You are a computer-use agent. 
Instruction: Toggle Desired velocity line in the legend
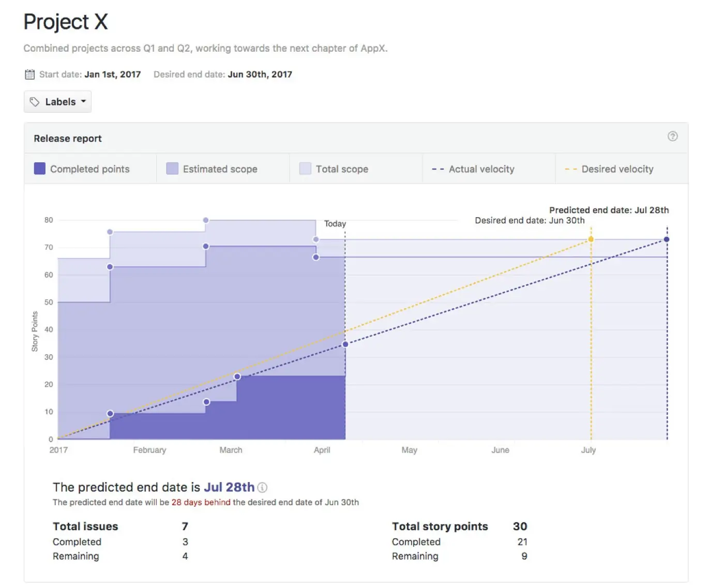pyautogui.click(x=609, y=169)
